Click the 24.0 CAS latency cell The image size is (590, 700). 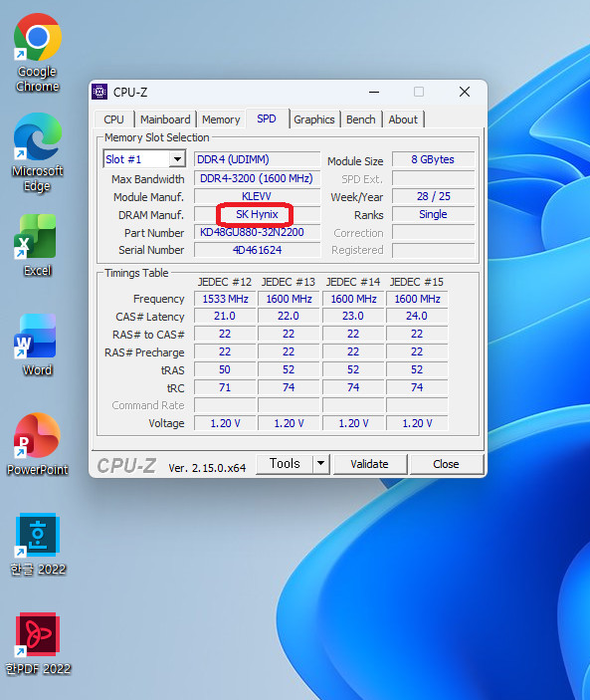pyautogui.click(x=417, y=316)
